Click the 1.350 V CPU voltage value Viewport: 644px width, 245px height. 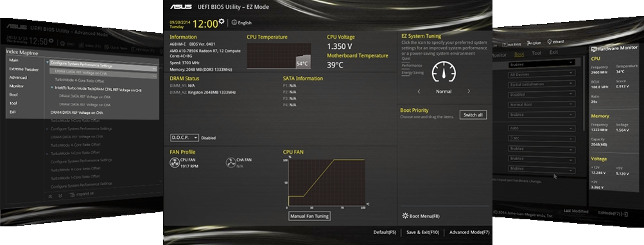(x=339, y=46)
